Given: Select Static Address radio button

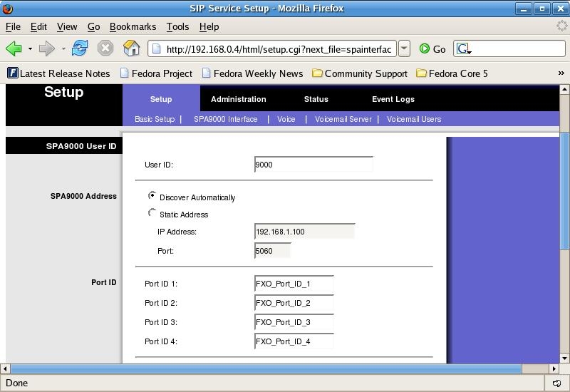Looking at the screenshot, I should (152, 212).
